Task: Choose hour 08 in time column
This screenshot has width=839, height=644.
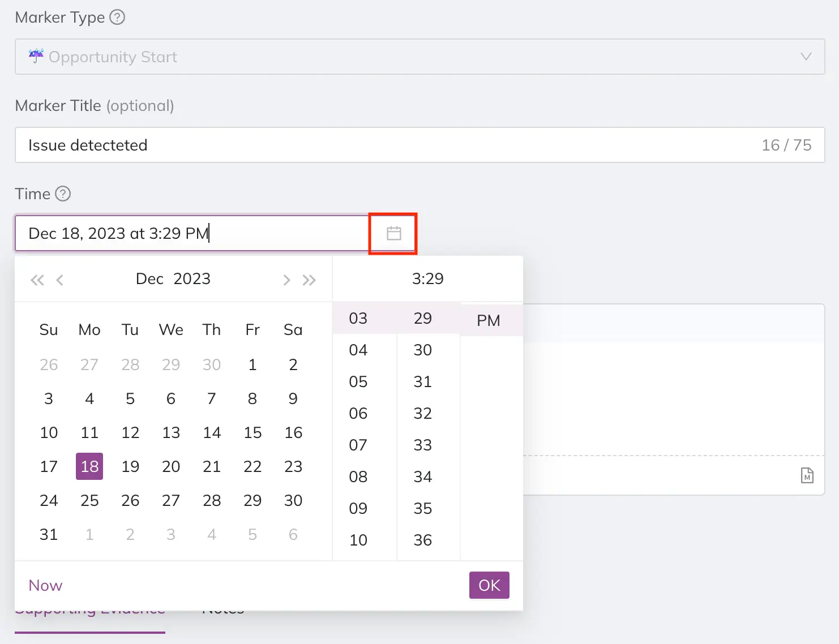Action: point(364,476)
